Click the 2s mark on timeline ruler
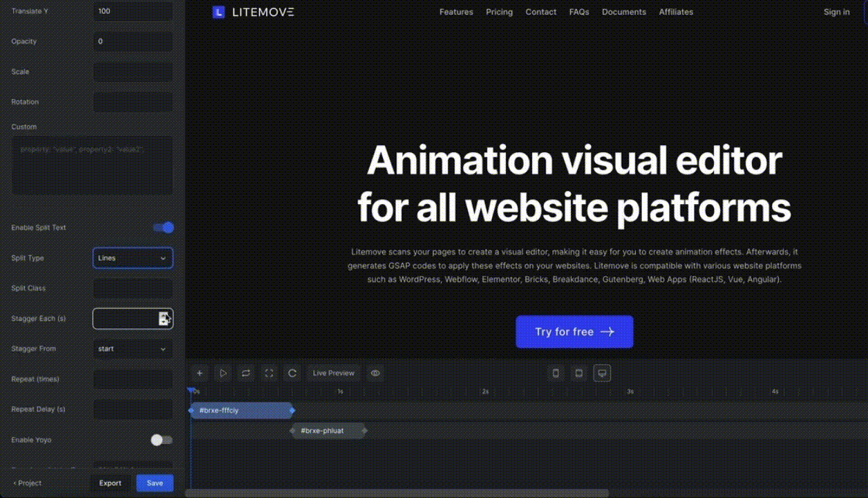Screen dimensions: 868x498 (485, 391)
